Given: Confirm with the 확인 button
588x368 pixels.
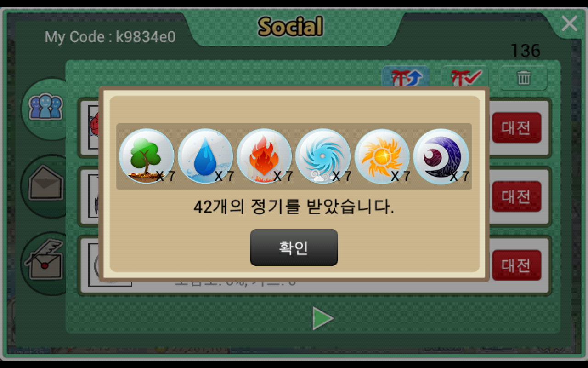Looking at the screenshot, I should 294,247.
